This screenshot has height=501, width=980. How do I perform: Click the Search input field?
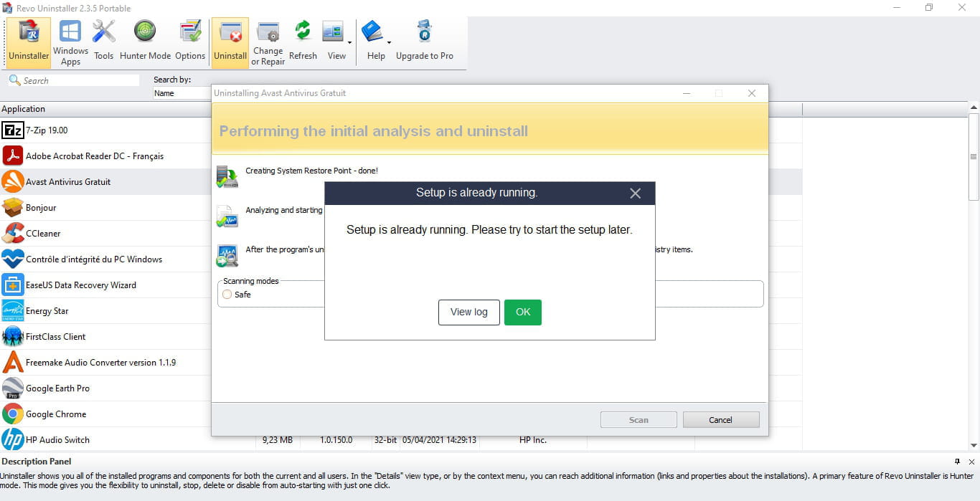coord(74,80)
